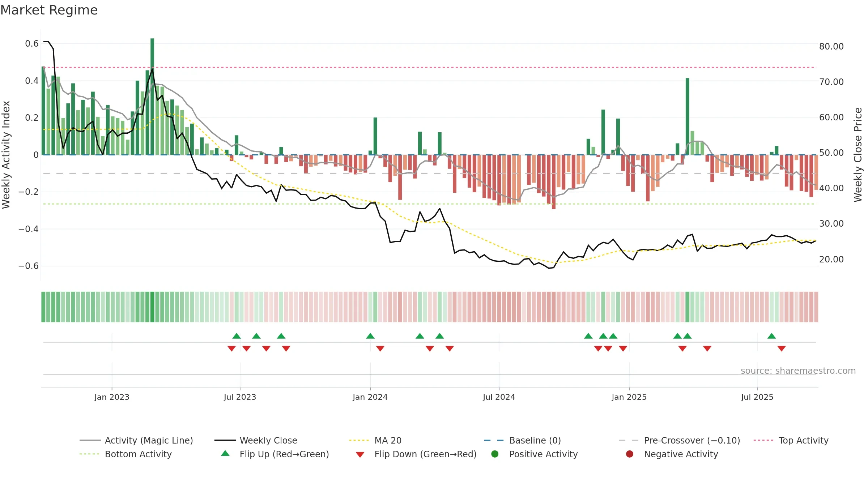
Task: Click the 0.2 activity axis label
Action: 32,118
